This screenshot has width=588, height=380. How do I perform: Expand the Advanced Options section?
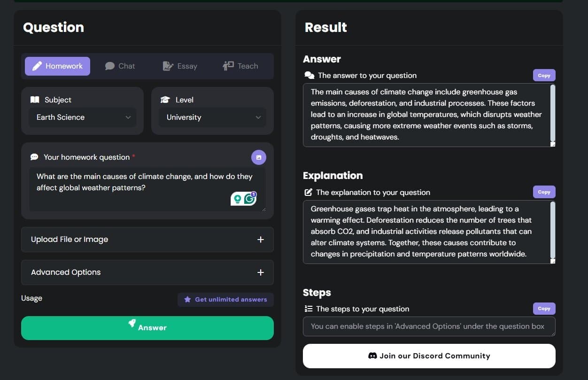pos(147,272)
